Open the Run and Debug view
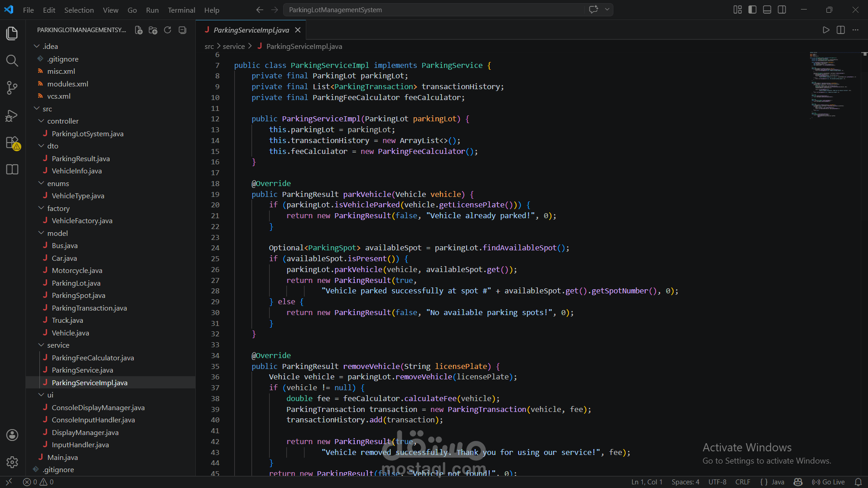This screenshot has width=868, height=488. point(12,115)
